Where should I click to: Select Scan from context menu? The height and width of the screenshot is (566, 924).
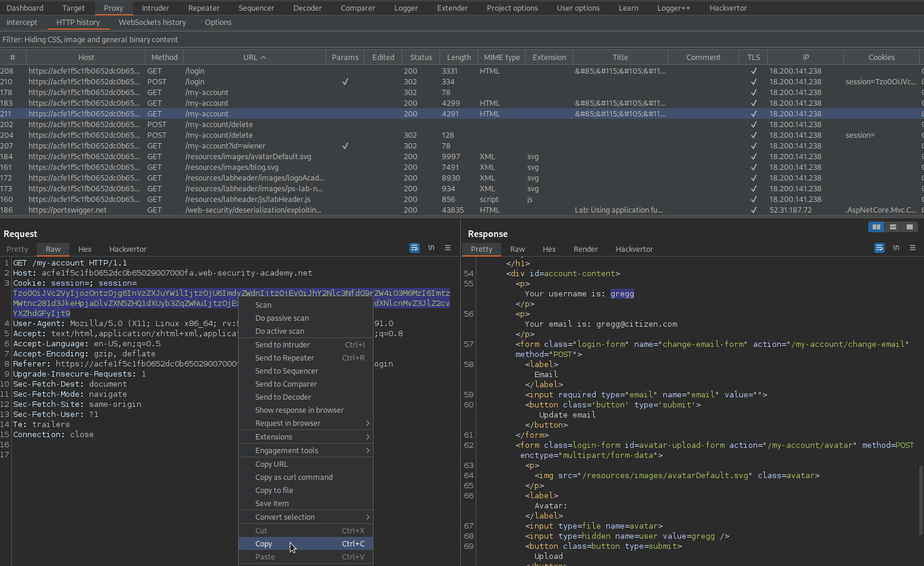[306, 305]
